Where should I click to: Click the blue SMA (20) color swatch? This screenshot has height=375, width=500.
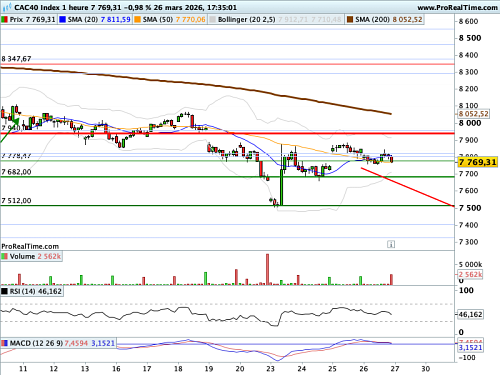[62, 20]
